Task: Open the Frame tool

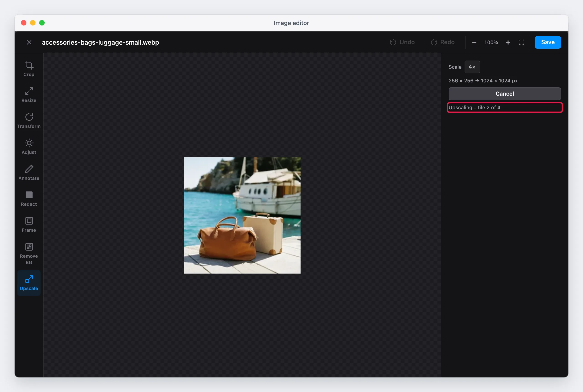Action: pyautogui.click(x=29, y=225)
